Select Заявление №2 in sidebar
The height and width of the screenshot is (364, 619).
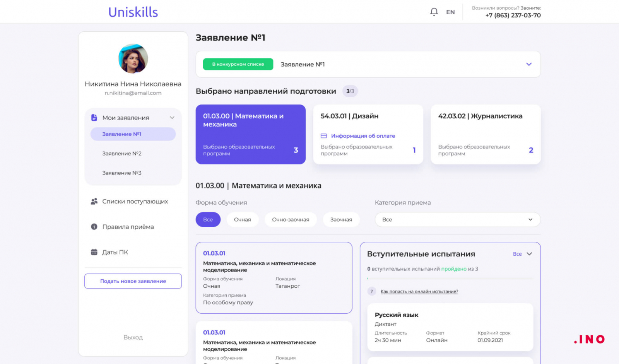(122, 154)
